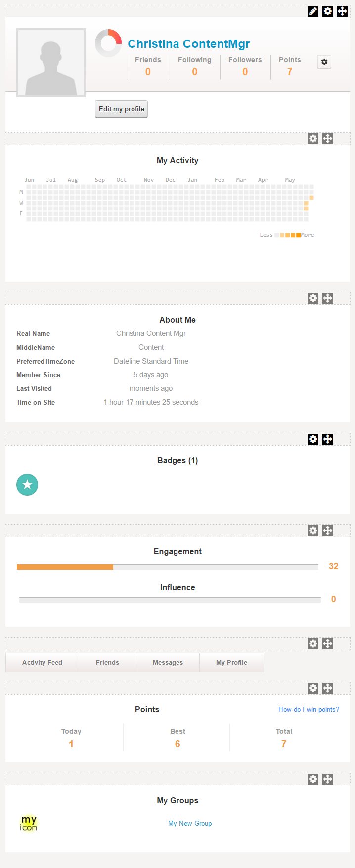Click the Edit my profile button
This screenshot has height=868, width=355.
tap(121, 109)
